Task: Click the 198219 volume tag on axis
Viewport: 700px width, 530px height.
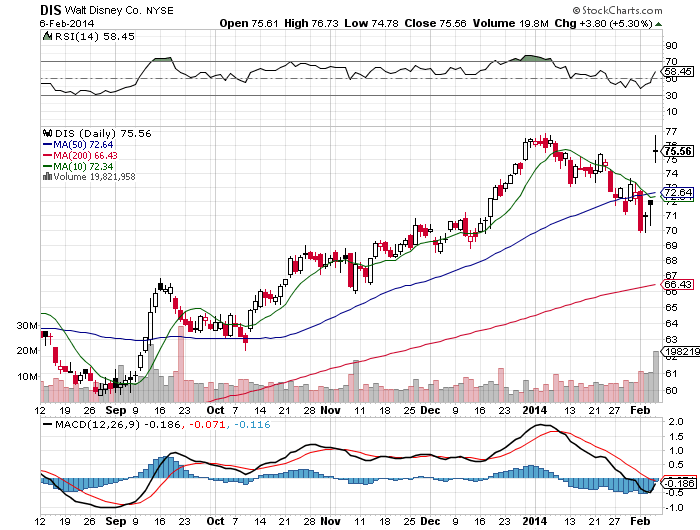Action: point(681,352)
